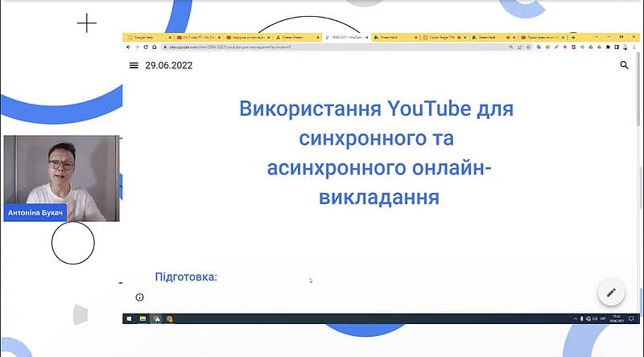Switch to the Screen Stream tab
This screenshot has height=357, width=644.
click(295, 37)
